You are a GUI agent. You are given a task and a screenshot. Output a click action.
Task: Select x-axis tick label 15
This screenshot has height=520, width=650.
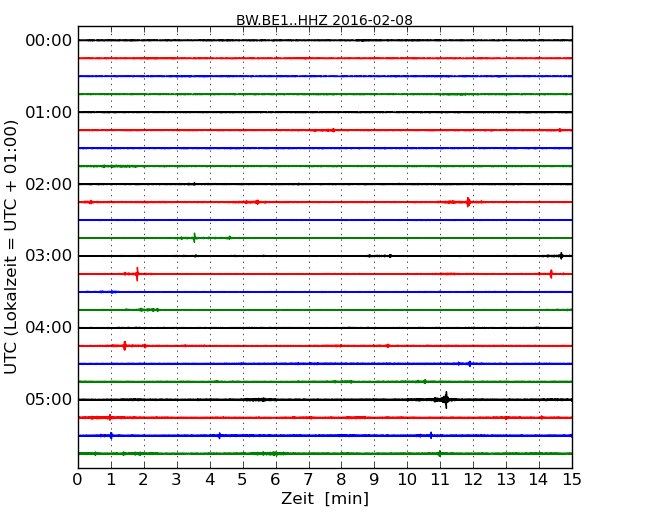pyautogui.click(x=572, y=479)
